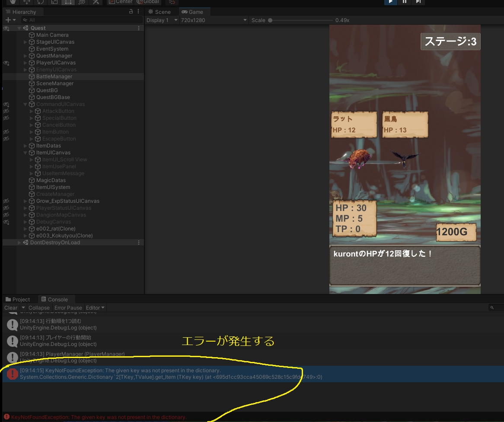The image size is (504, 422).
Task: Click the console search magnifier icon
Action: coord(492,308)
